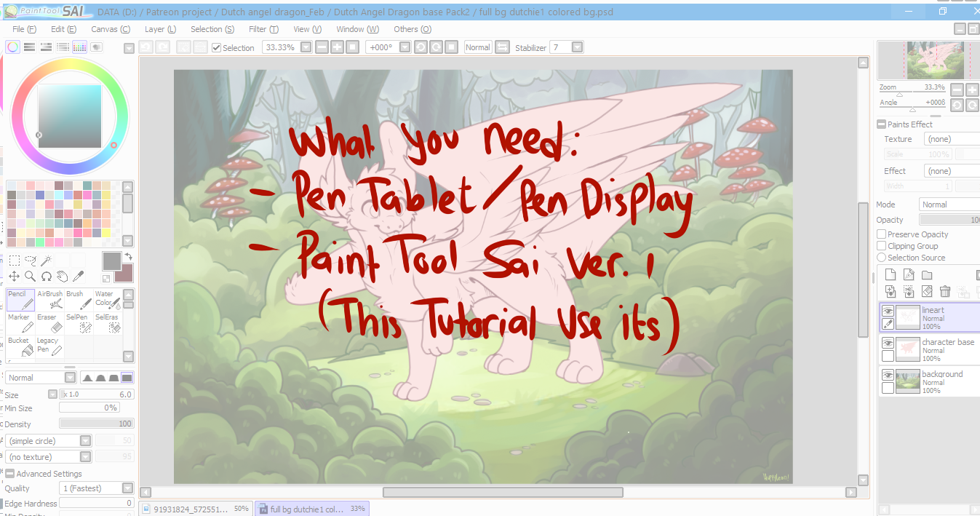Toggle the swatches panel button

(80, 47)
